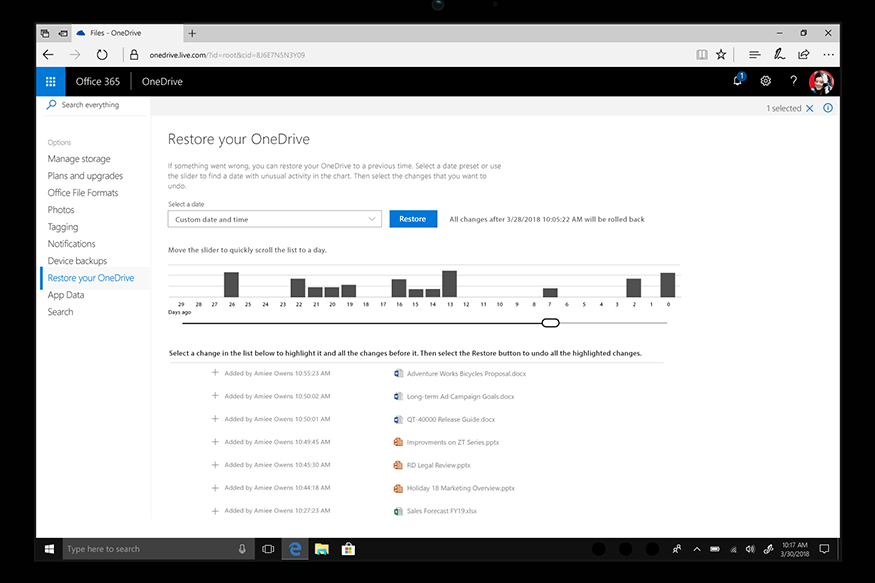Click the OneDrive header link
This screenshot has width=875, height=583.
pyautogui.click(x=162, y=81)
